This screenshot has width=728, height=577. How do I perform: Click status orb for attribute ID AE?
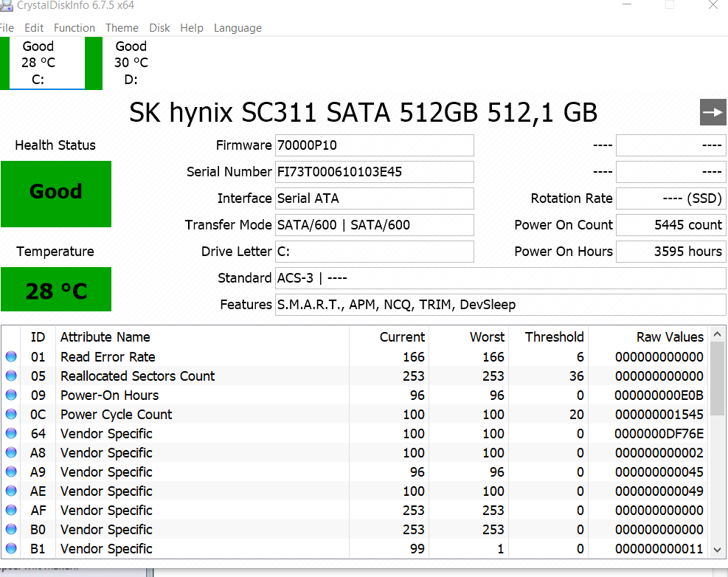[11, 491]
